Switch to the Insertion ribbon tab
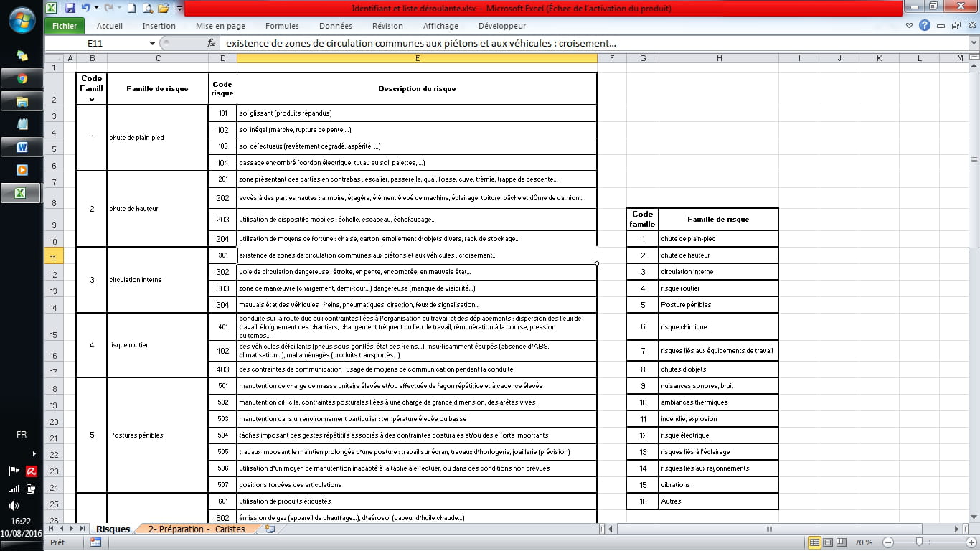Viewport: 980px width, 551px height. click(159, 26)
